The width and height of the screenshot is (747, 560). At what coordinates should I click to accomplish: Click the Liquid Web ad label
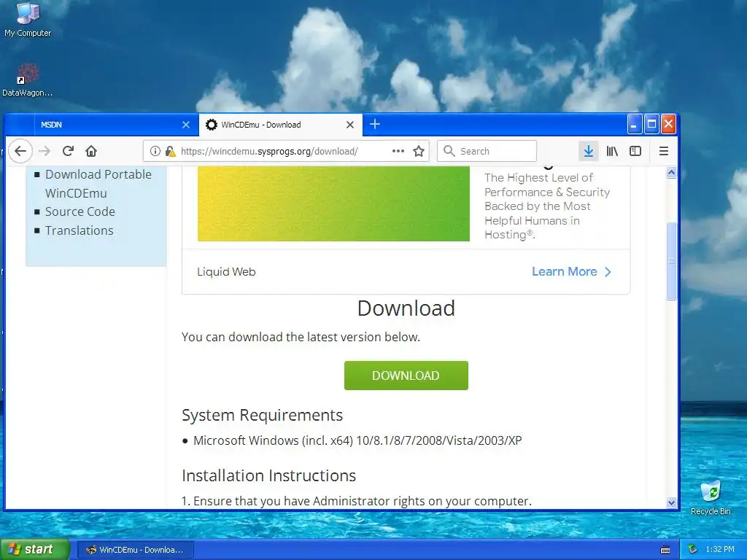tap(226, 271)
